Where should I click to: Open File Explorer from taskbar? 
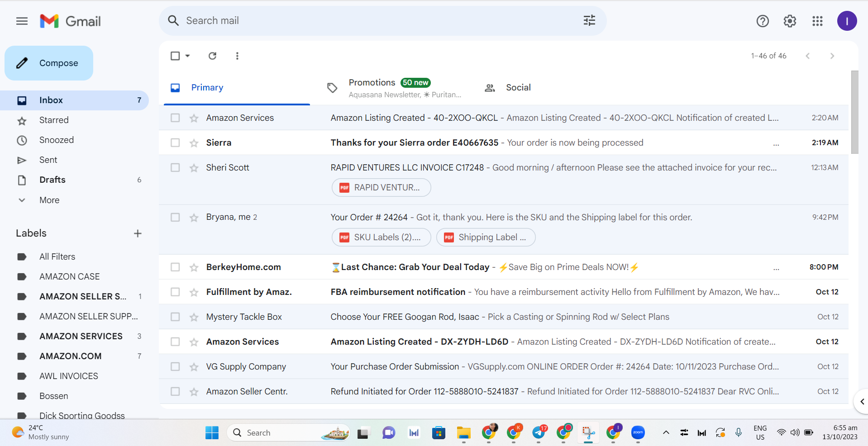[x=463, y=433]
